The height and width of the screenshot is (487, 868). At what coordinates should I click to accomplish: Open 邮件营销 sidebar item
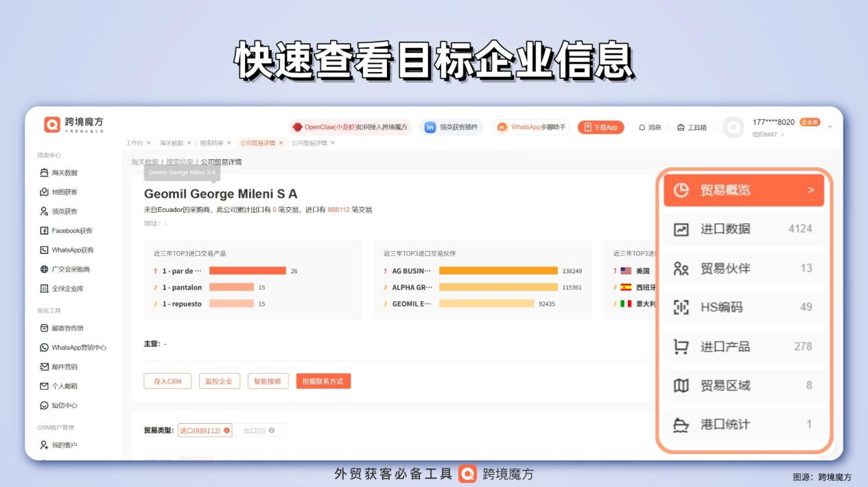pos(59,366)
